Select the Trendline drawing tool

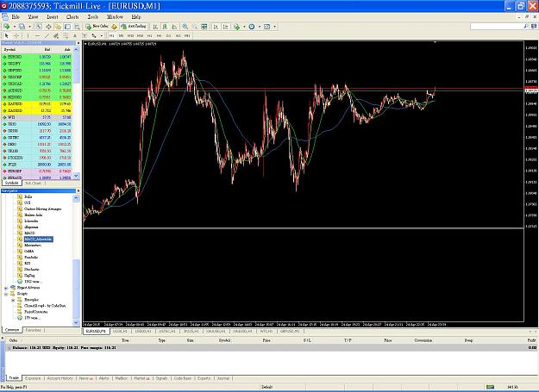[x=47, y=35]
